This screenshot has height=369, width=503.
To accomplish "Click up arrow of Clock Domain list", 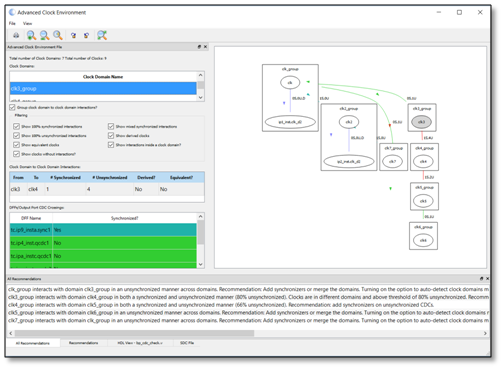I will 201,75.
